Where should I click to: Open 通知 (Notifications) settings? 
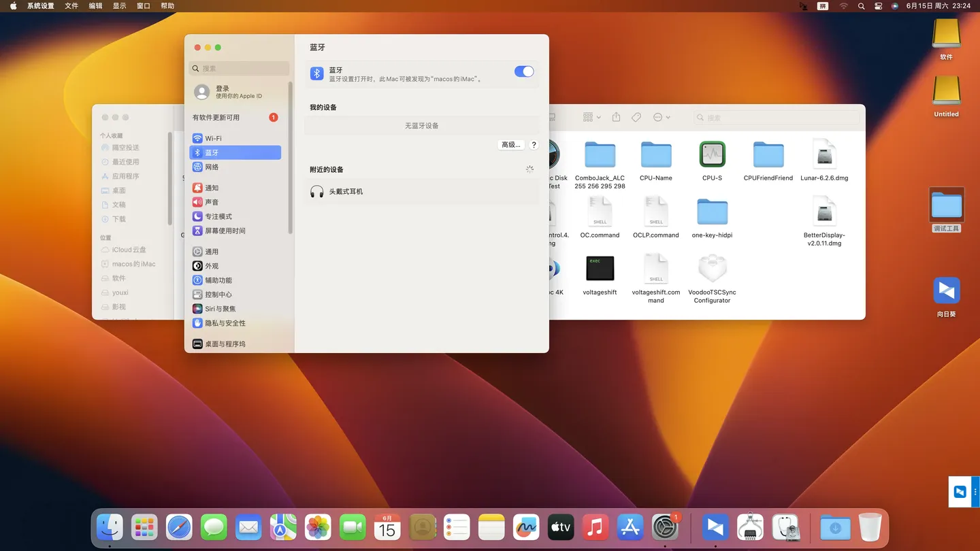211,188
